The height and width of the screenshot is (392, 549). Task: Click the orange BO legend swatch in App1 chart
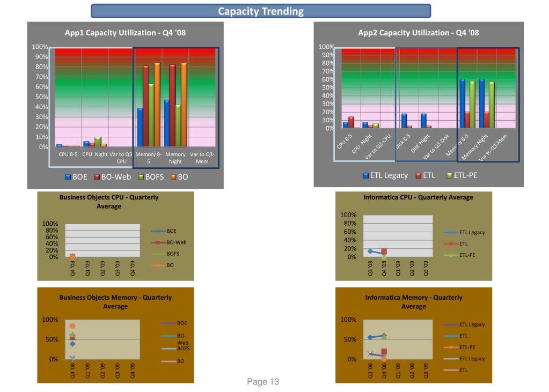[173, 177]
